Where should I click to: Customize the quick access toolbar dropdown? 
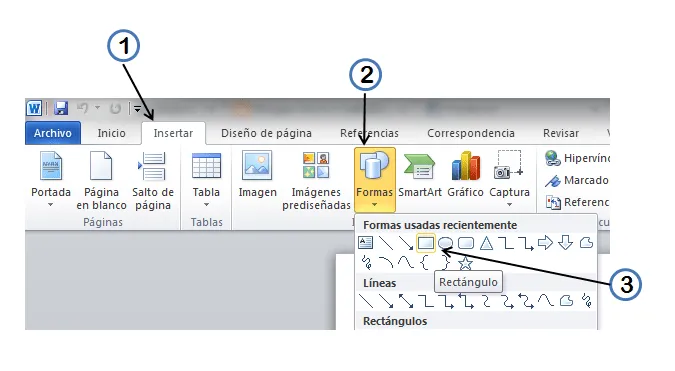pos(137,108)
